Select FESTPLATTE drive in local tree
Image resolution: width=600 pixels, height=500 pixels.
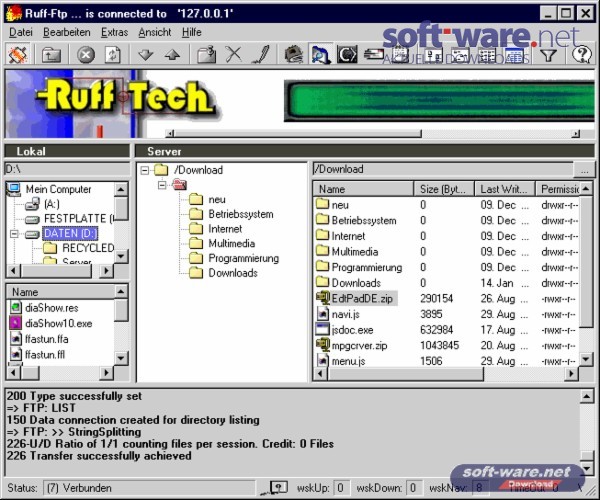point(78,218)
